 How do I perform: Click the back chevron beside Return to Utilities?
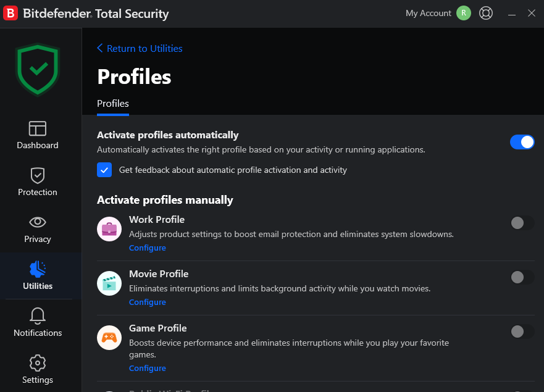[x=100, y=48]
